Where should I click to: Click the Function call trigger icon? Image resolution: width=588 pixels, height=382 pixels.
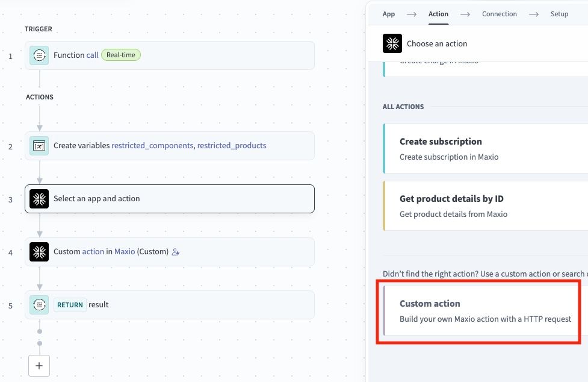tap(39, 55)
